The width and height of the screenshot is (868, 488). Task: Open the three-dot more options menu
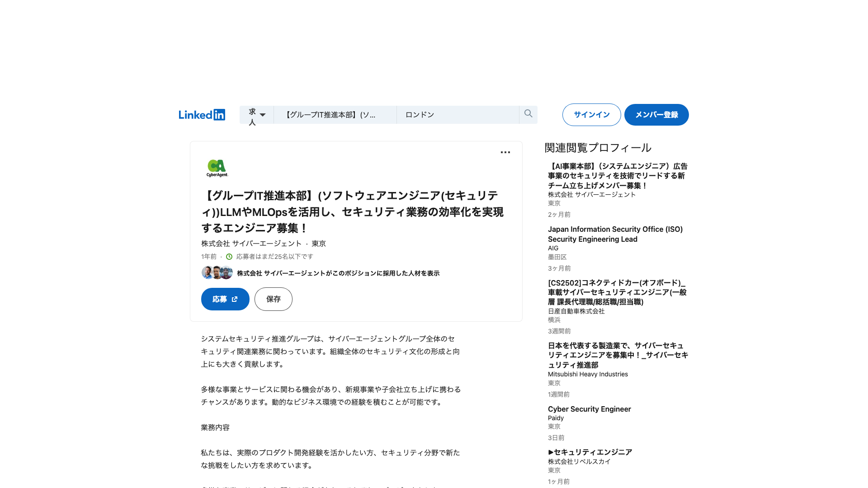pos(505,152)
